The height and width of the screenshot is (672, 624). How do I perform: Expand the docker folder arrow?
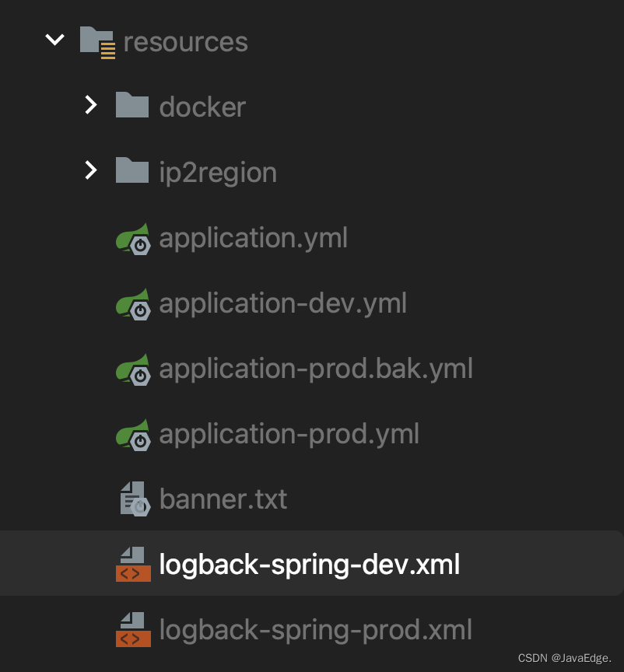point(91,105)
